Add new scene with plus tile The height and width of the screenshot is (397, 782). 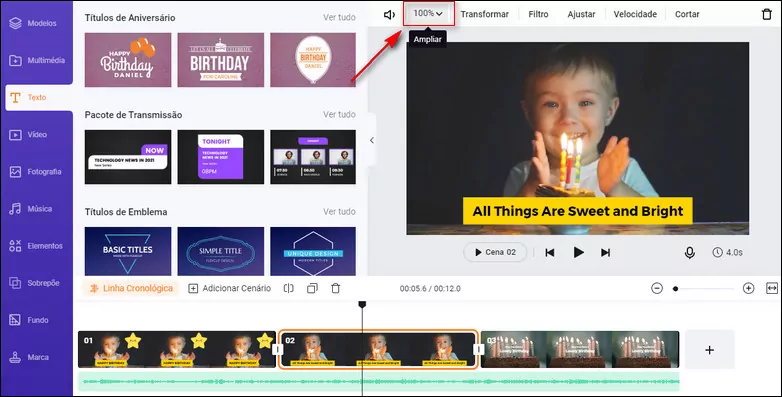pyautogui.click(x=709, y=350)
